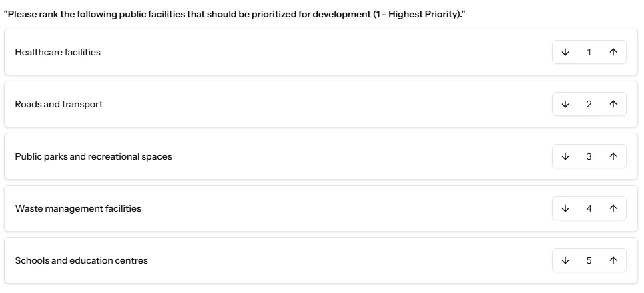Image resolution: width=644 pixels, height=293 pixels.
Task: Click the Public parks and recreational spaces card
Action: [267, 156]
